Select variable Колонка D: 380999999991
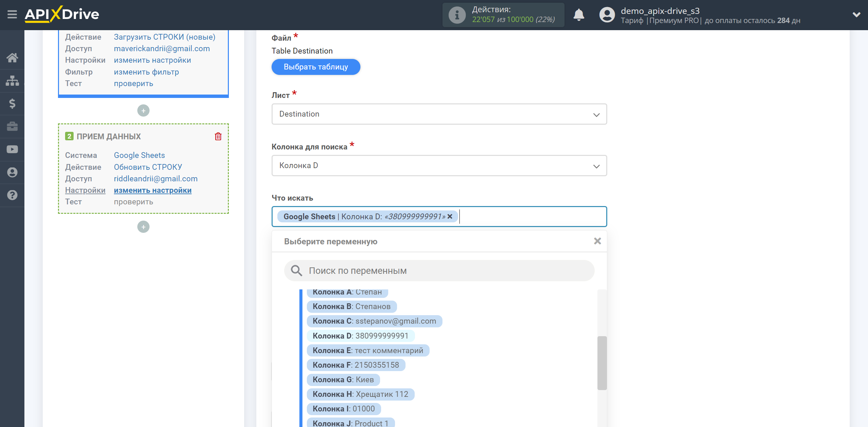This screenshot has height=427, width=868. (x=360, y=335)
